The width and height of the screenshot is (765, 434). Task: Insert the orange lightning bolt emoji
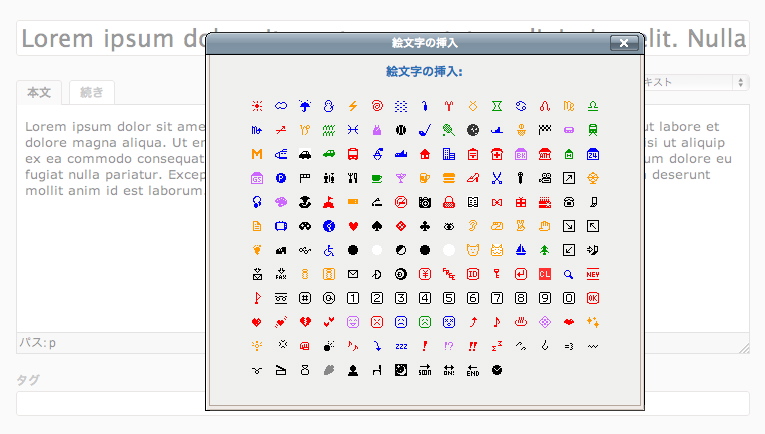353,106
